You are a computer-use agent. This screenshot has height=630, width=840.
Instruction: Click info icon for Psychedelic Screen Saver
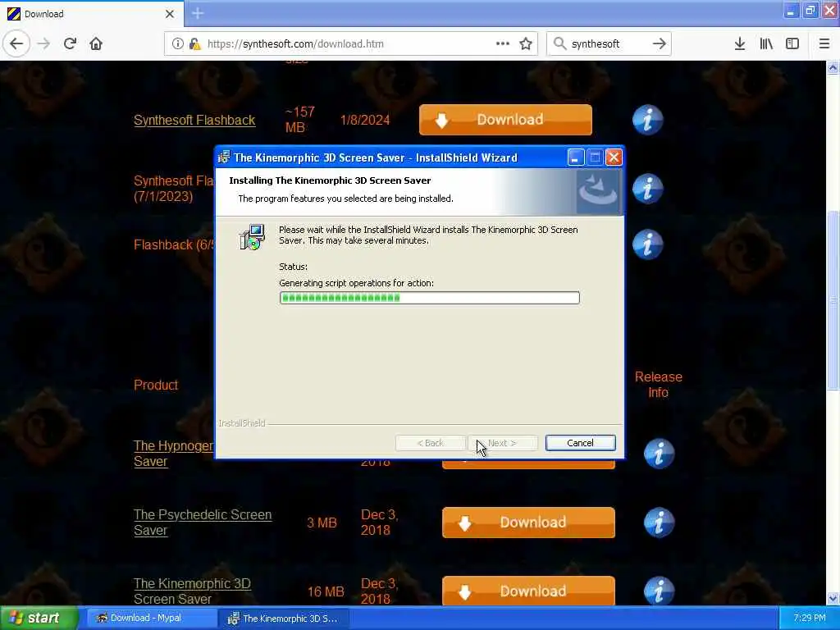[659, 523]
